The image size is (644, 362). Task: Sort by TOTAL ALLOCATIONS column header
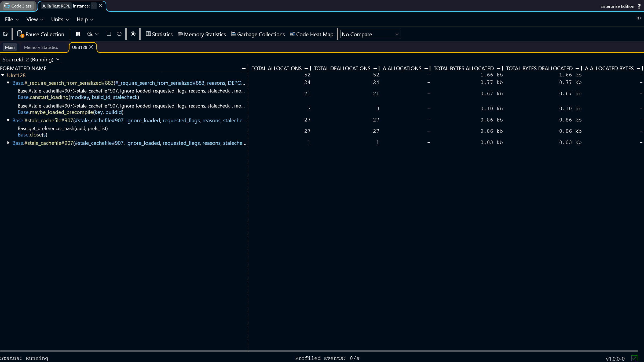click(x=277, y=68)
